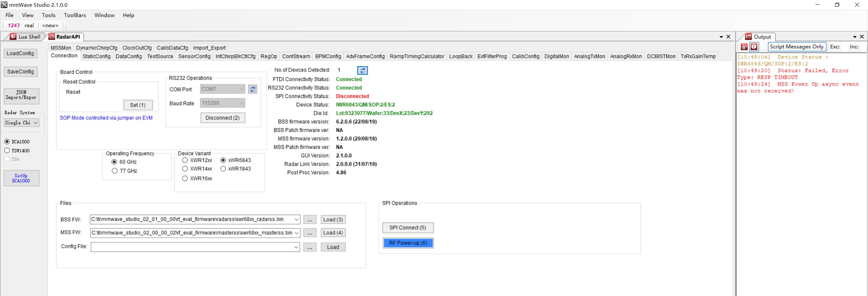Open the TestSource tab
868x296 pixels.
[x=160, y=56]
